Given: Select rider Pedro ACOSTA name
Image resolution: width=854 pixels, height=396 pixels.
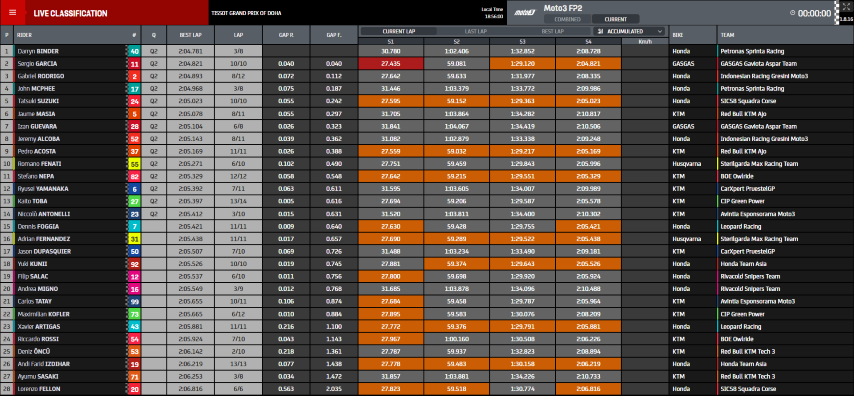Looking at the screenshot, I should pyautogui.click(x=36, y=151).
